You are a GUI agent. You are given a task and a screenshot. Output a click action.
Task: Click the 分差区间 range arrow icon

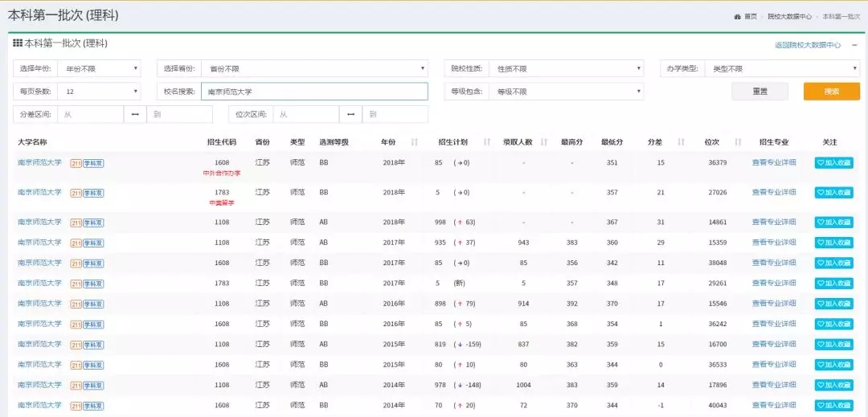[x=135, y=114]
